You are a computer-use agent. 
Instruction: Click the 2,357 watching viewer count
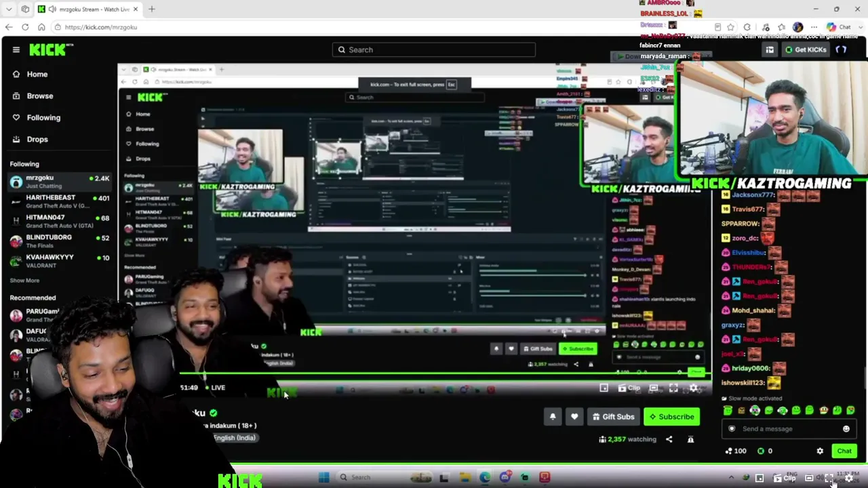point(627,439)
